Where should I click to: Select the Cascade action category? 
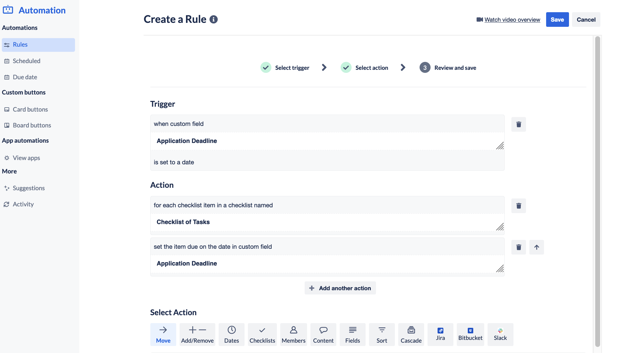411,334
